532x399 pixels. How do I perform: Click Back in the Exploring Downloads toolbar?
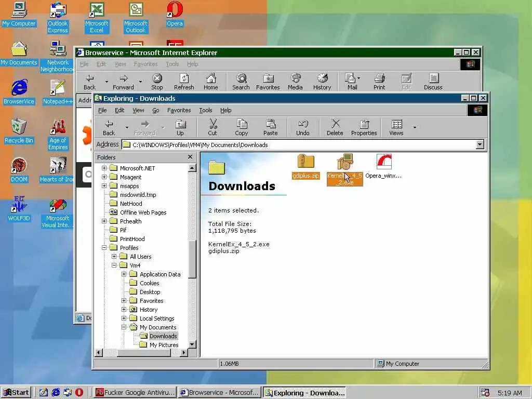[x=109, y=128]
